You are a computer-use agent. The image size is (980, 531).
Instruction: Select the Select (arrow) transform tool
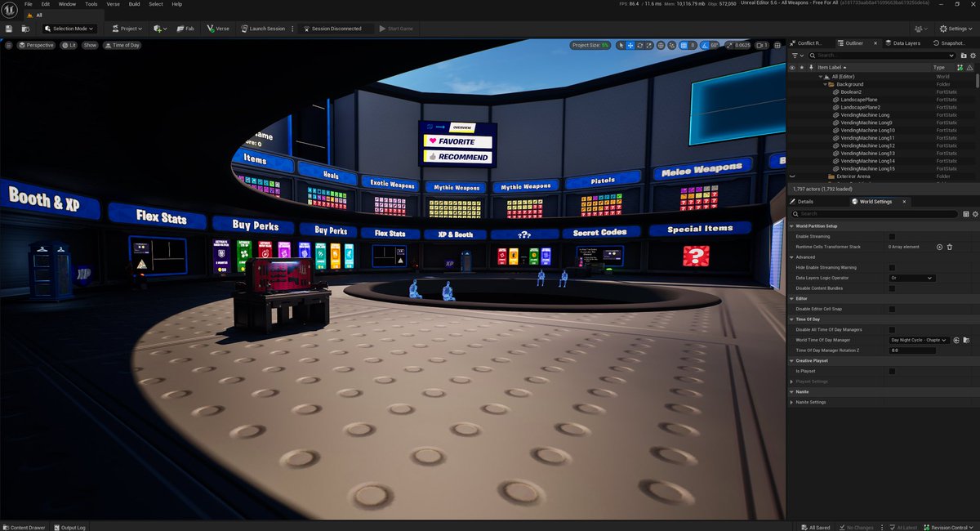pos(621,45)
